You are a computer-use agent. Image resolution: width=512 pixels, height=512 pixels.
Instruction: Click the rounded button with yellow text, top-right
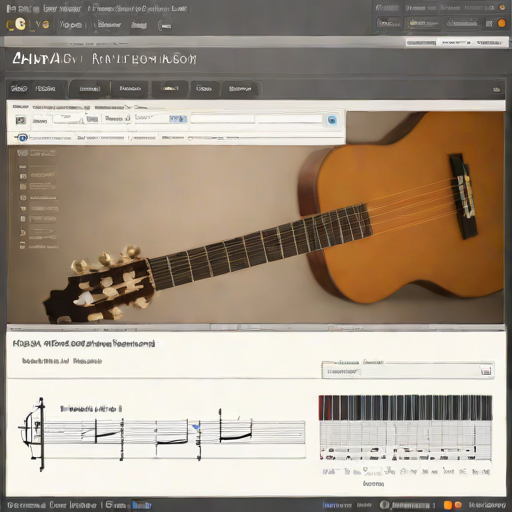[x=423, y=23]
